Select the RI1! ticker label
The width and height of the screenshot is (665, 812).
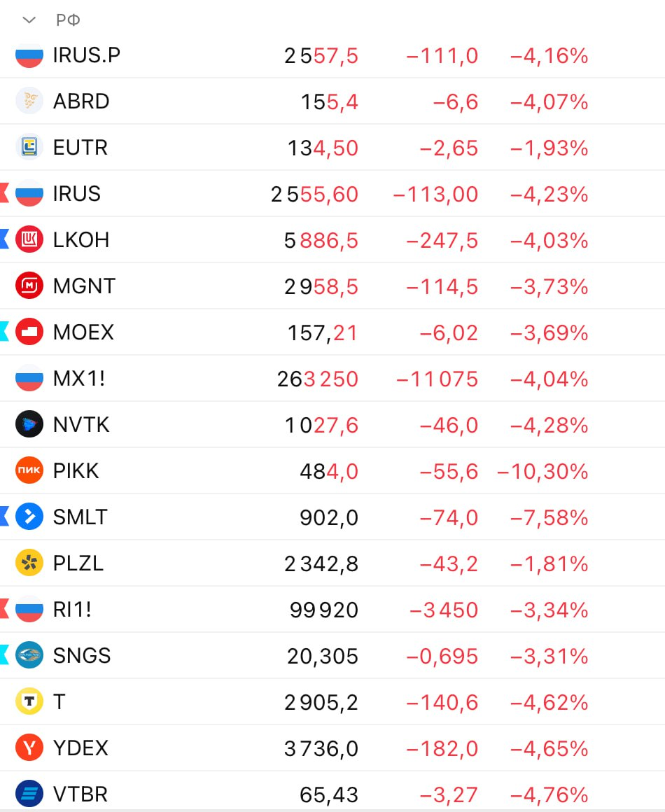click(72, 610)
